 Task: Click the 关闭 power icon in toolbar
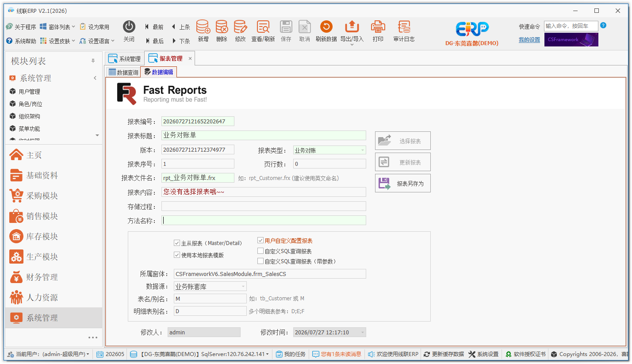(129, 27)
